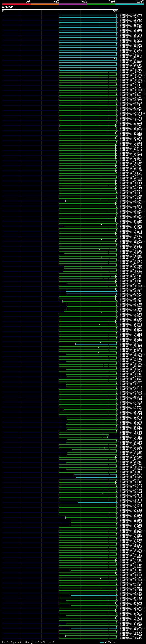
Task: Select hit label UniRef100_B8PLI3
Action: click(x=131, y=344)
